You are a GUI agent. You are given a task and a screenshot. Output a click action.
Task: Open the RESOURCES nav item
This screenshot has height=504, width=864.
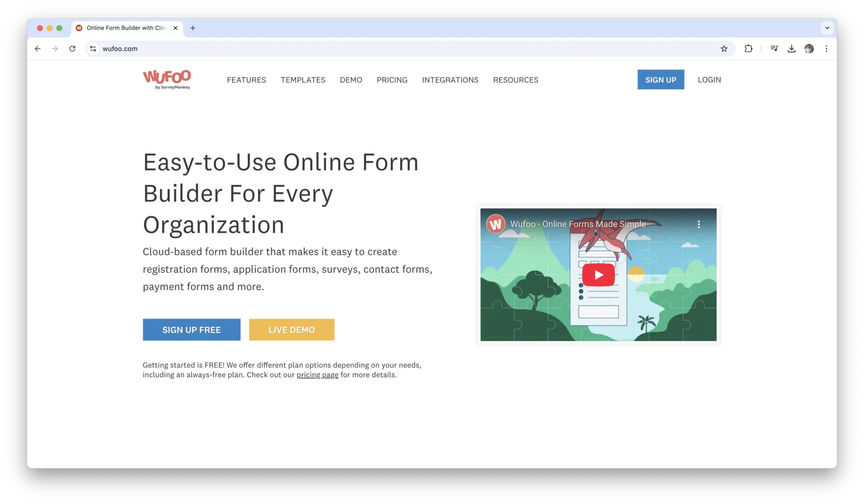[x=516, y=80]
